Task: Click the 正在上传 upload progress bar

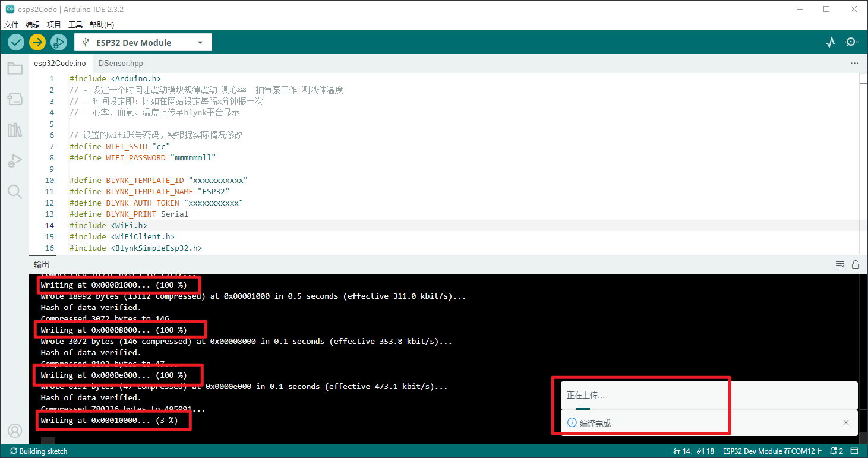Action: (x=709, y=409)
